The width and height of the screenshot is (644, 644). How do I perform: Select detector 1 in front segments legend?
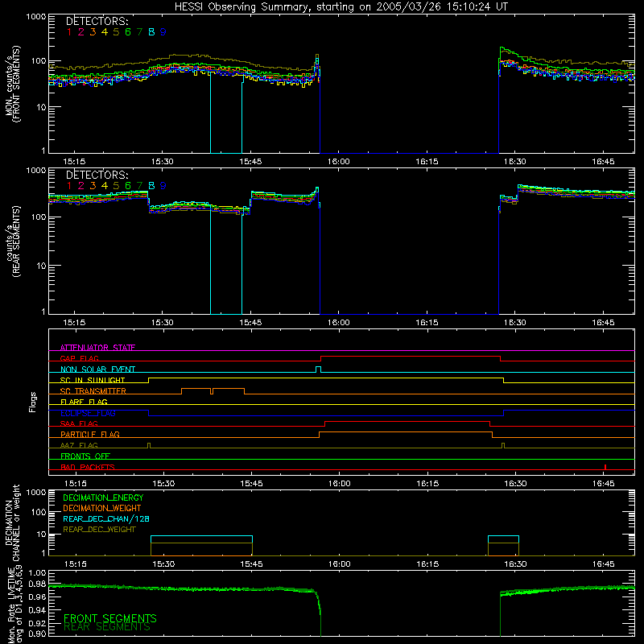[69, 32]
